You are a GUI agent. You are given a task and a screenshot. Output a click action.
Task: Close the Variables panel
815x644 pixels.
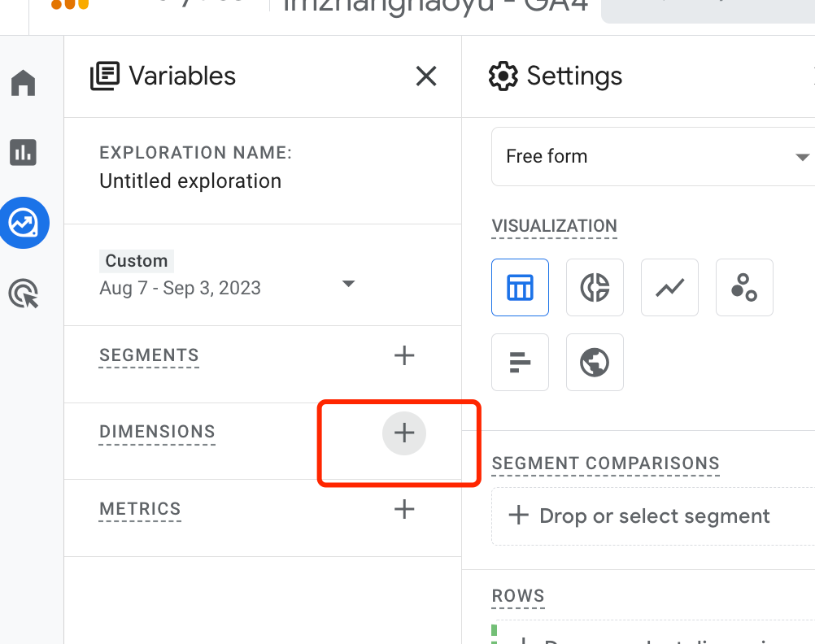point(426,76)
